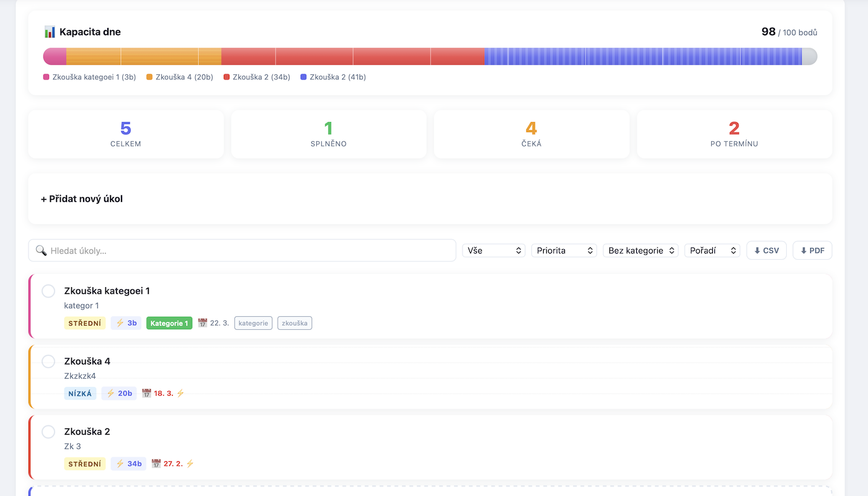The height and width of the screenshot is (496, 868).
Task: Click the Hledat úkoly search field
Action: (248, 250)
